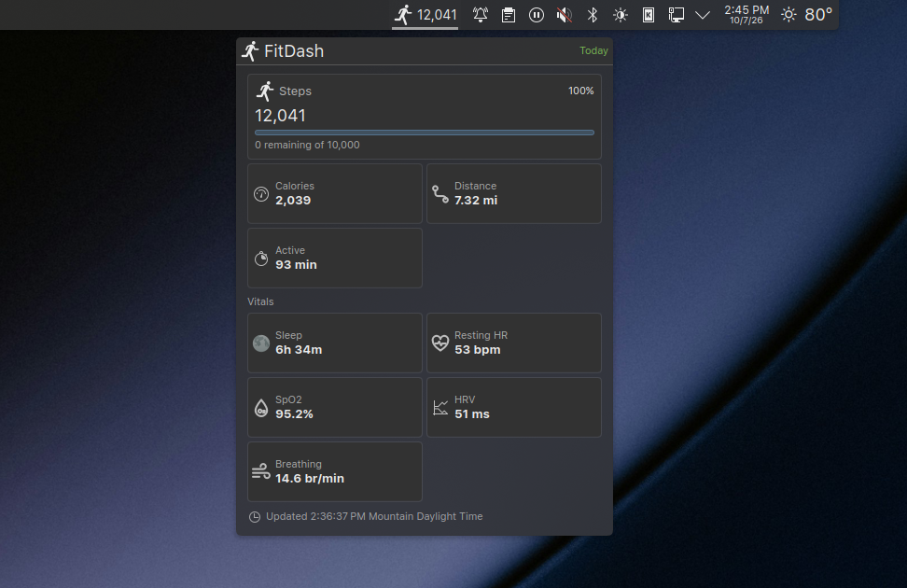Click the Vitals section heading
This screenshot has height=588, width=907.
click(260, 301)
